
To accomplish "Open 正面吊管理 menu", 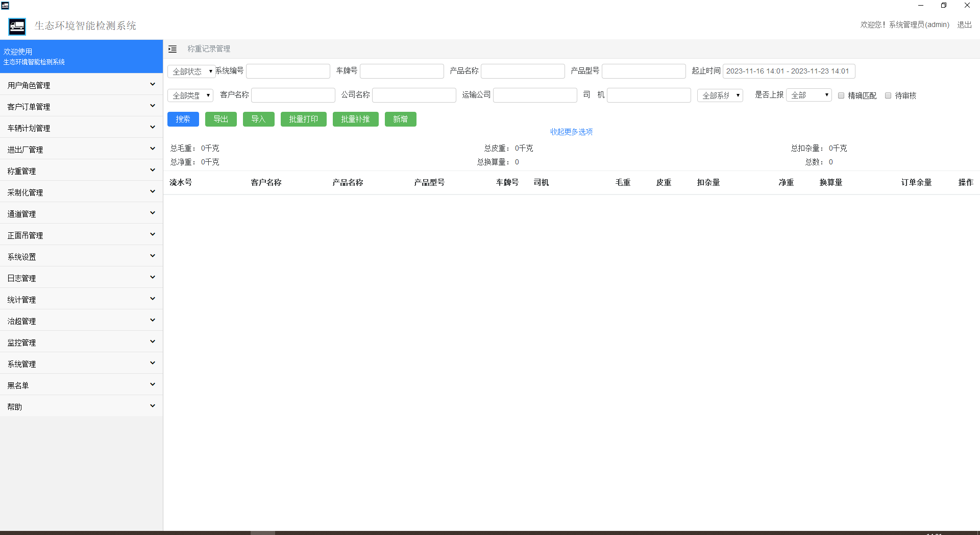I will point(81,235).
